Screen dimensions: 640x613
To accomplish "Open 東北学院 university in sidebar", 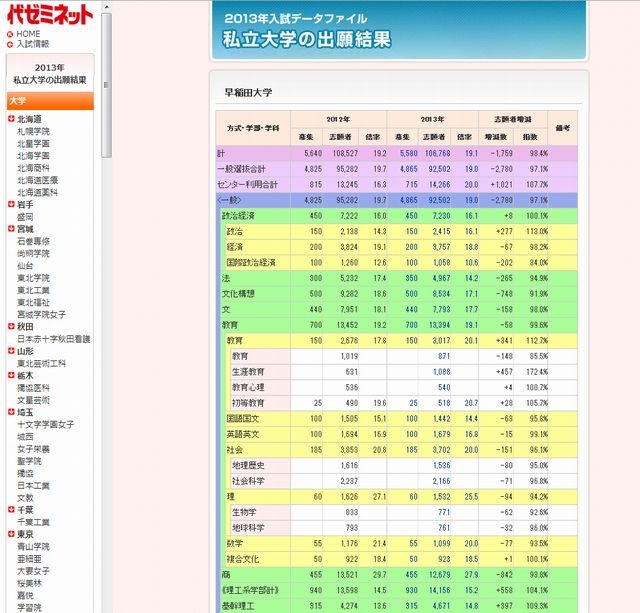I will (x=33, y=278).
